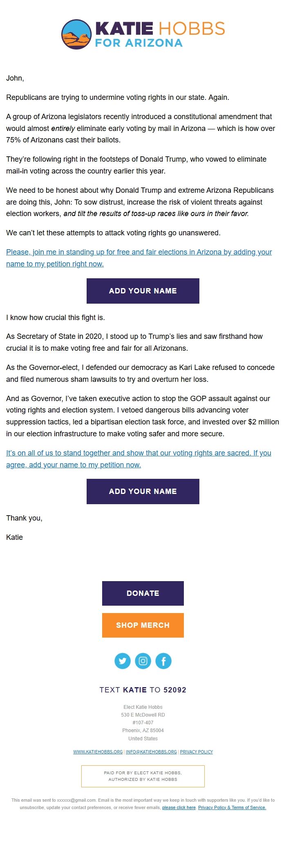Click the PAID FOR BY ELECT KATIE HOBBS box
This screenshot has width=286, height=868.
pyautogui.click(x=143, y=776)
